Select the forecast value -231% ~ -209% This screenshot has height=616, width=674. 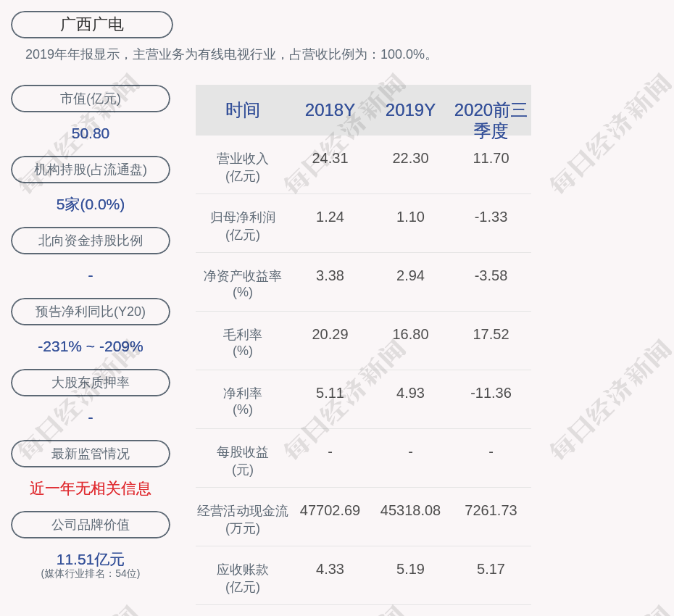coord(91,346)
